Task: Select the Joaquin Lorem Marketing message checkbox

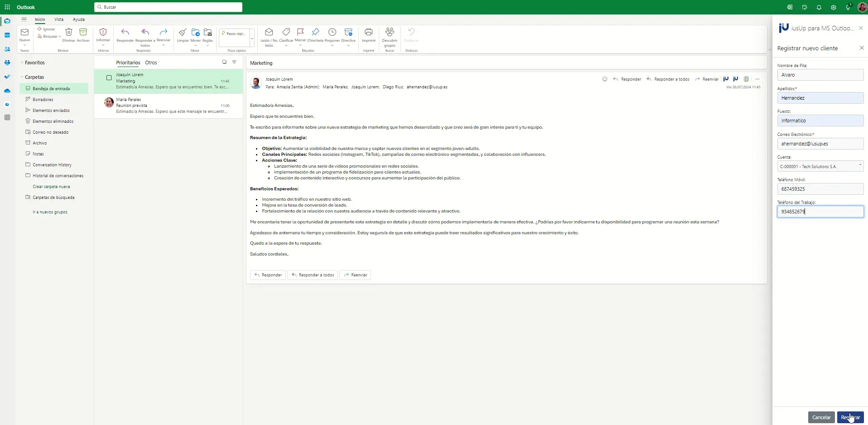Action: click(109, 78)
